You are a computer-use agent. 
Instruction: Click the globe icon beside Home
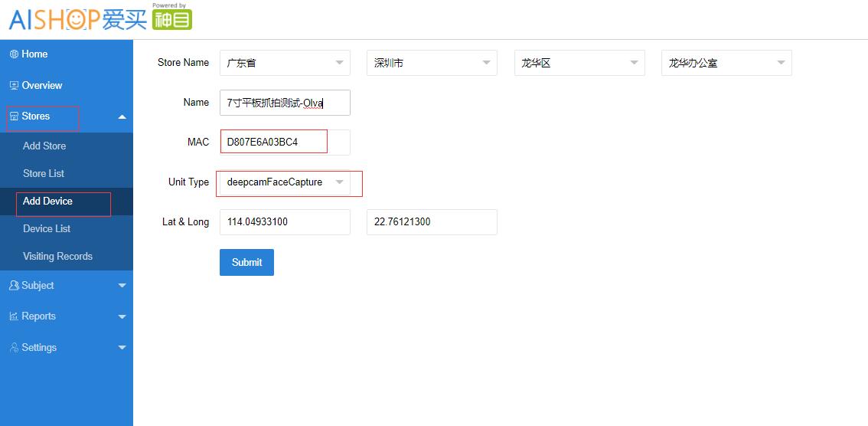pos(14,54)
